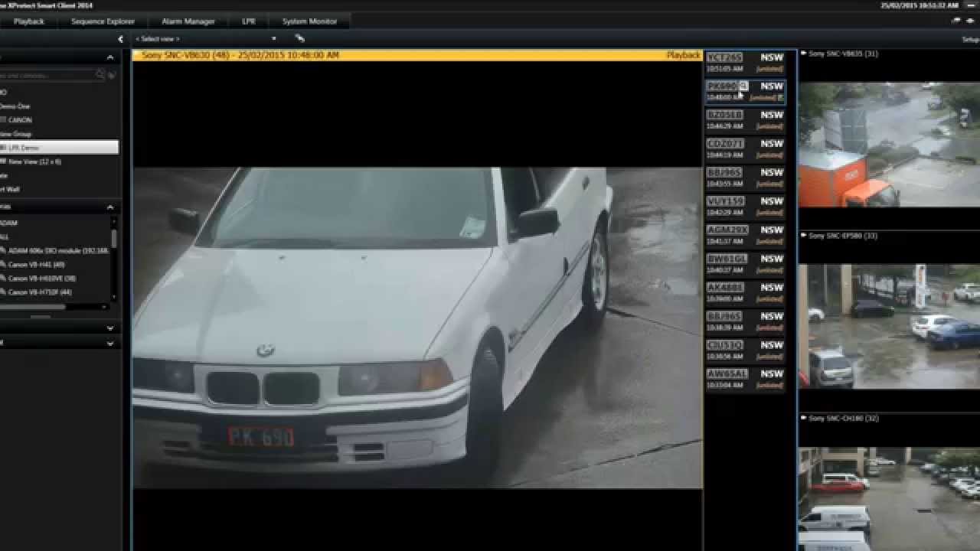Select Canon VB-H610VE (38) camera

click(38, 279)
